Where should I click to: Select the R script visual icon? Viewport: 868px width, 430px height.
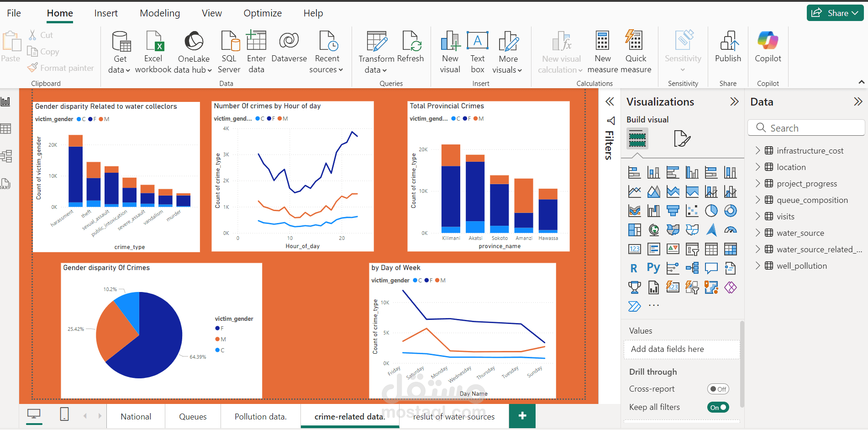[634, 268]
